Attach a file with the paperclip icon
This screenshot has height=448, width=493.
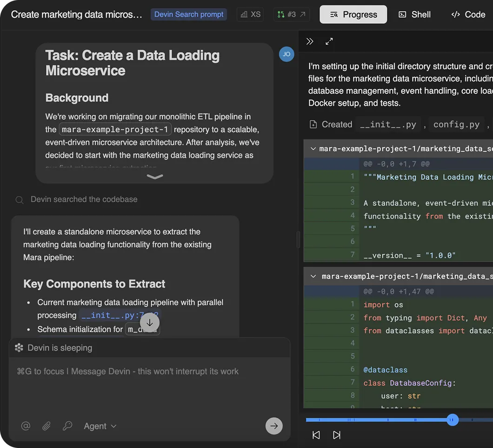pos(47,426)
